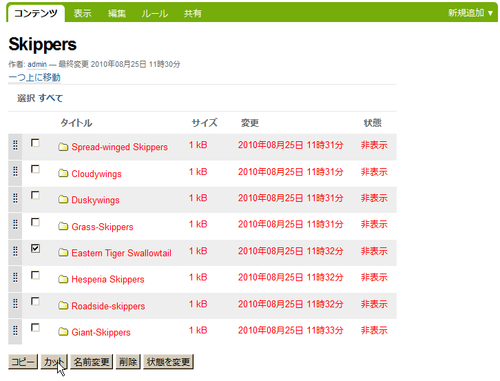The image size is (500, 381).
Task: Click the Giant-Skippers folder icon
Action: point(63,332)
